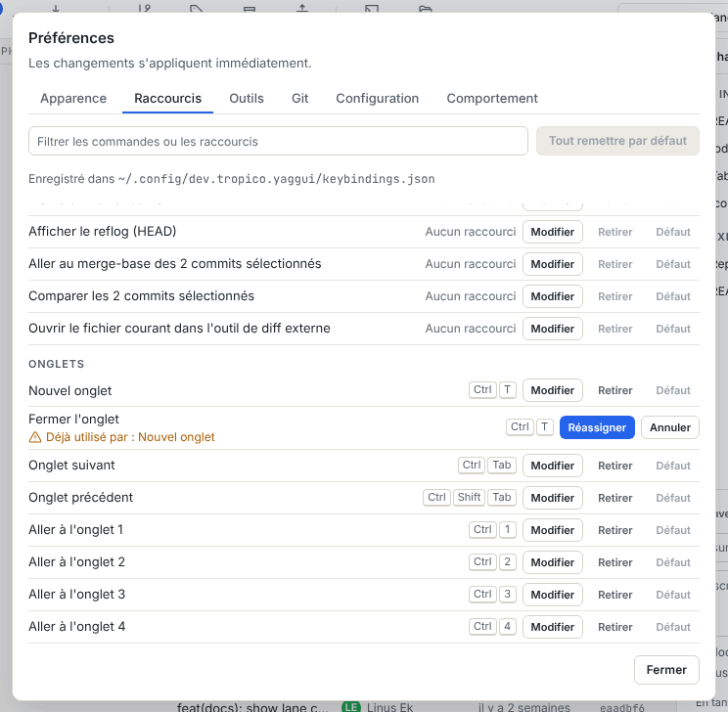Image resolution: width=728 pixels, height=712 pixels.
Task: Cancel reassignment with Annuler
Action: (670, 427)
